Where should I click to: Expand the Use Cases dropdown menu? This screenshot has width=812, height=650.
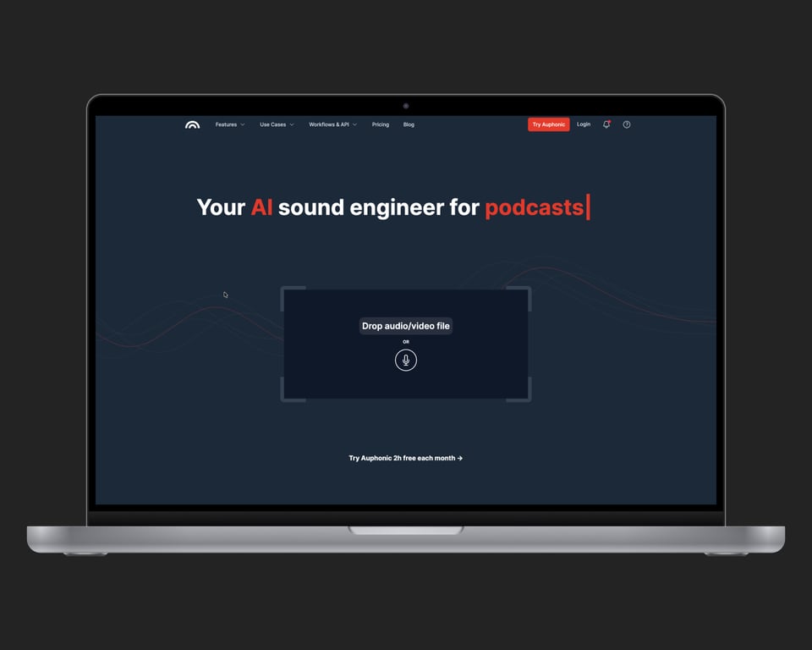[x=277, y=124]
